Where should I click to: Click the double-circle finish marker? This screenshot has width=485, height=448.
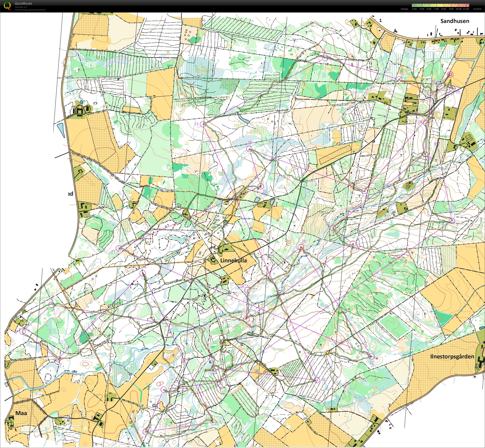pos(450,75)
